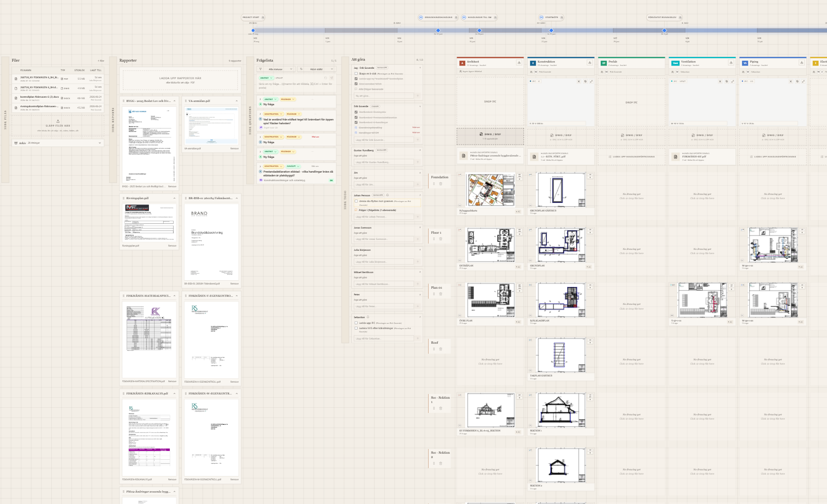Image resolution: width=827 pixels, height=504 pixels.
Task: Collapse the FISKMÅSEN-RISKANALYS.pdf report card
Action: coord(175,394)
